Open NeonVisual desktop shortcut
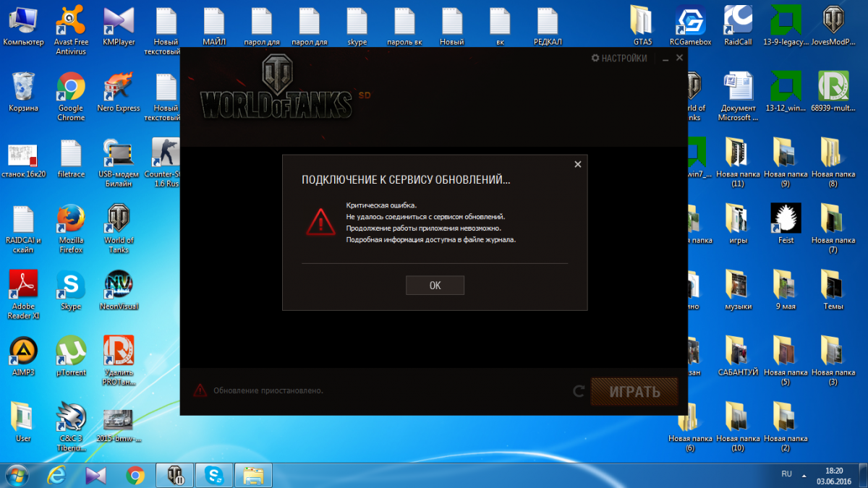 click(119, 290)
